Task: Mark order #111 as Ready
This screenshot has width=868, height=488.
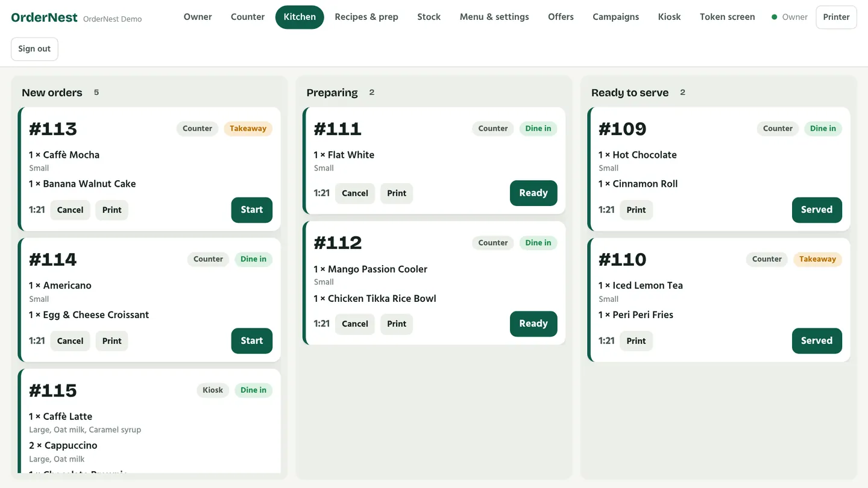Action: point(533,193)
